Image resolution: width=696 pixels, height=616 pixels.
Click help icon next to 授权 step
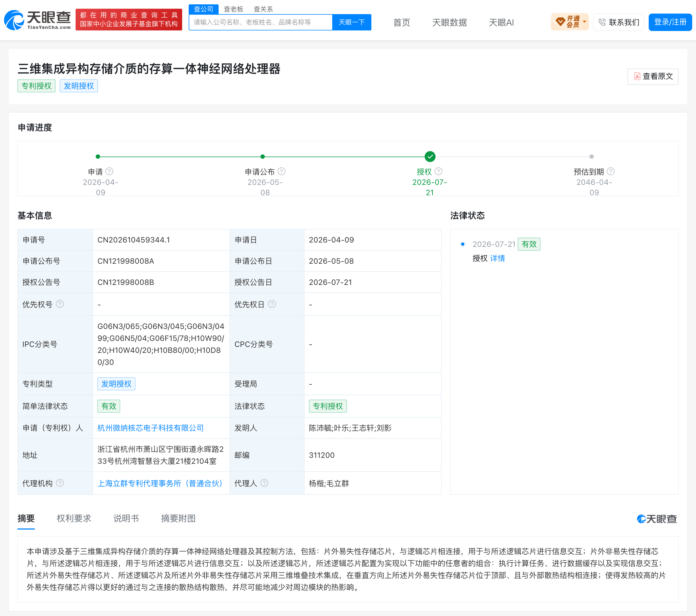pos(439,171)
